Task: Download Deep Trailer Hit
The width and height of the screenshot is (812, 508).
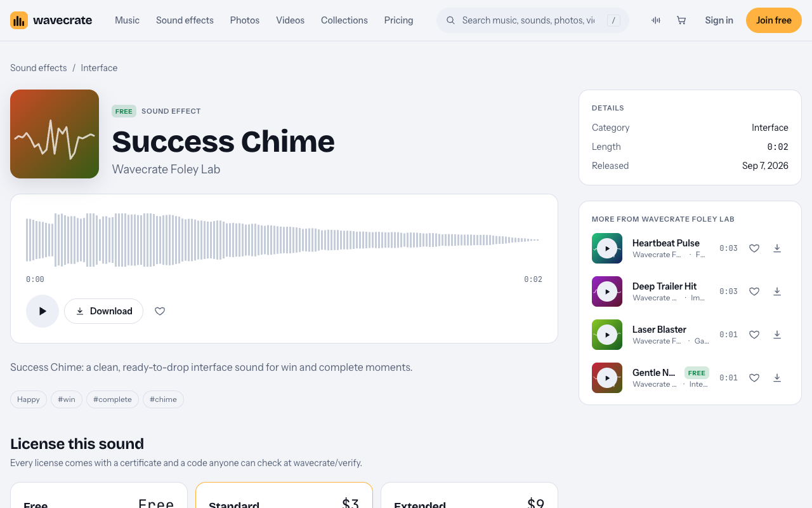Action: click(777, 291)
